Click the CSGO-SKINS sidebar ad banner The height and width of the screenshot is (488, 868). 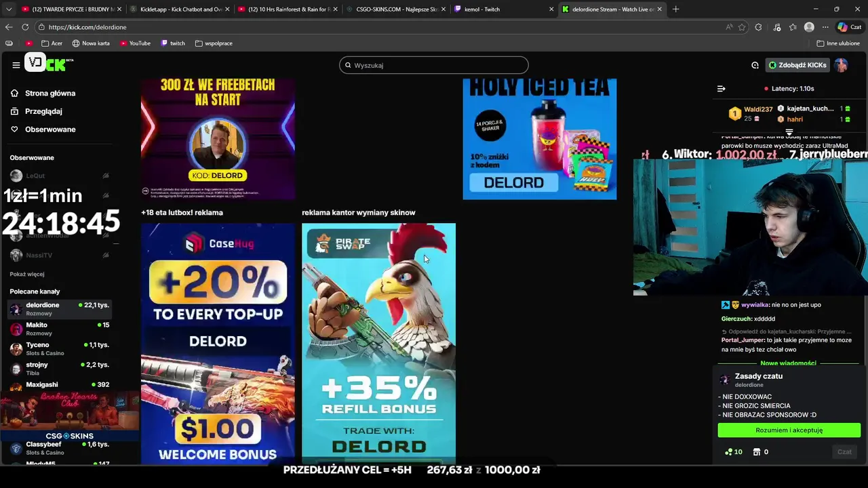tap(69, 416)
